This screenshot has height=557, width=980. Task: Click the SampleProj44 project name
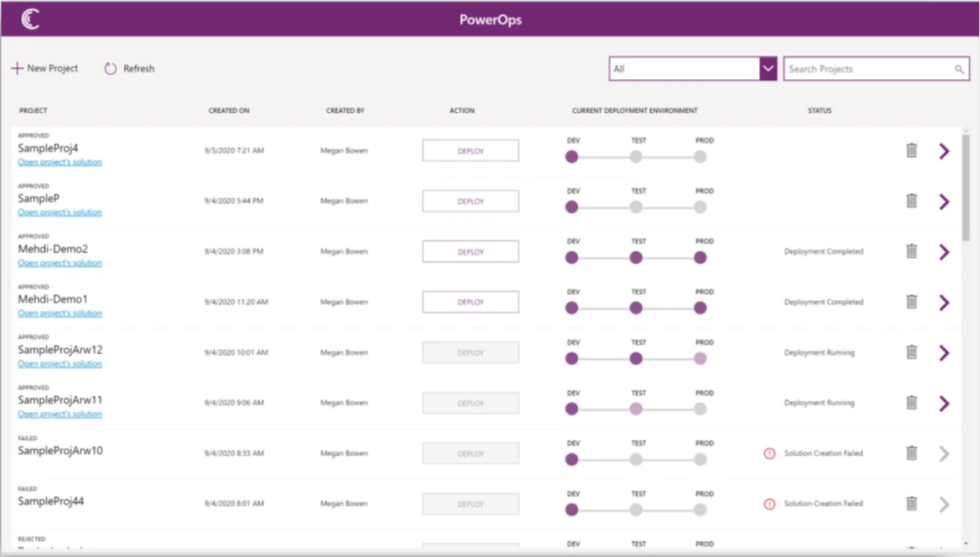point(51,501)
